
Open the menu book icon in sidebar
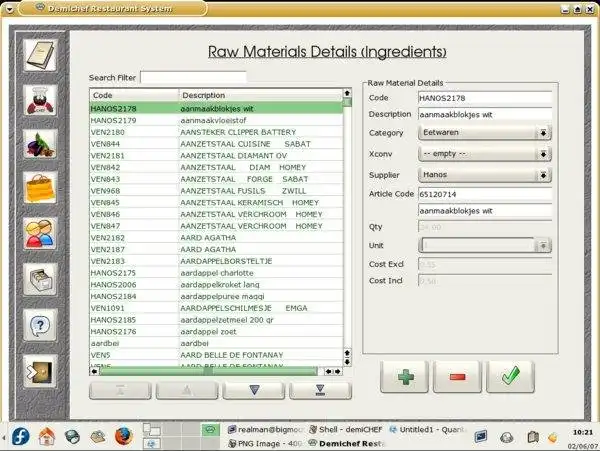point(40,56)
